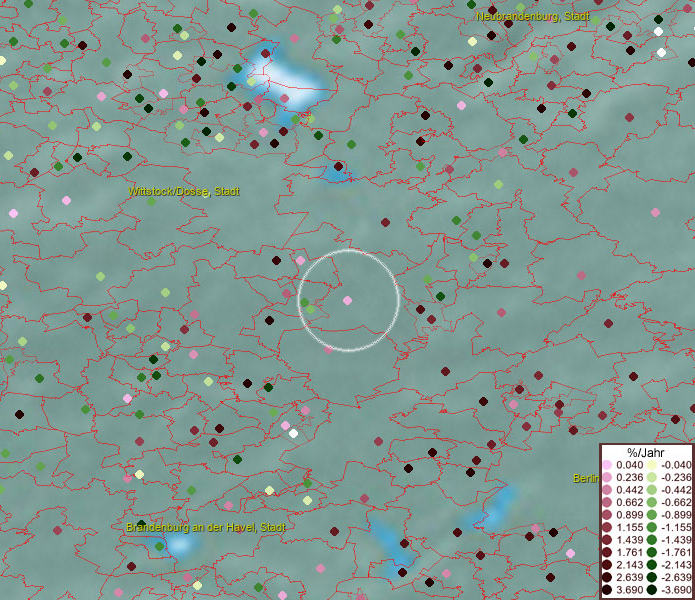Click the pink point inside the white circle

347,300
